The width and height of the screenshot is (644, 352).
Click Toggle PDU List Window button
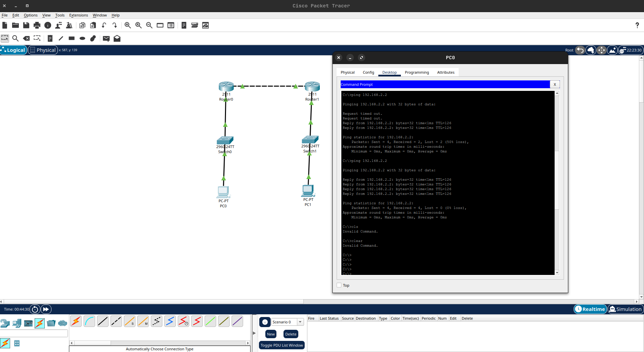tap(282, 345)
